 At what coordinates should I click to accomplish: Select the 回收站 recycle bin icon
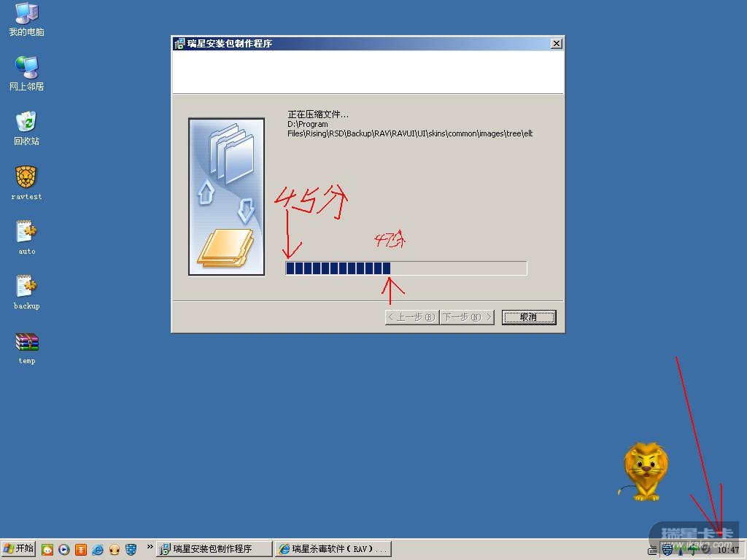26,128
